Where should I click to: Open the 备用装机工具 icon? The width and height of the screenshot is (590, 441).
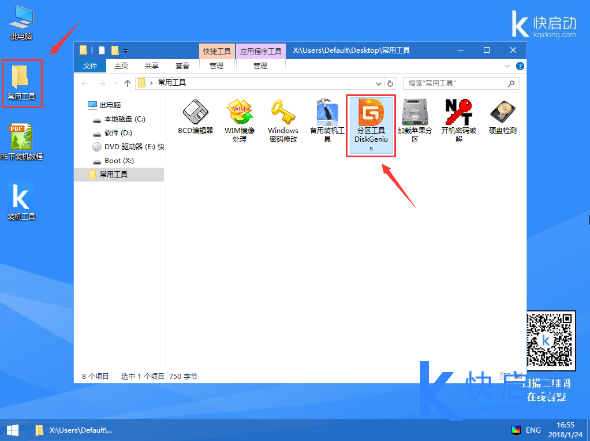coord(327,120)
